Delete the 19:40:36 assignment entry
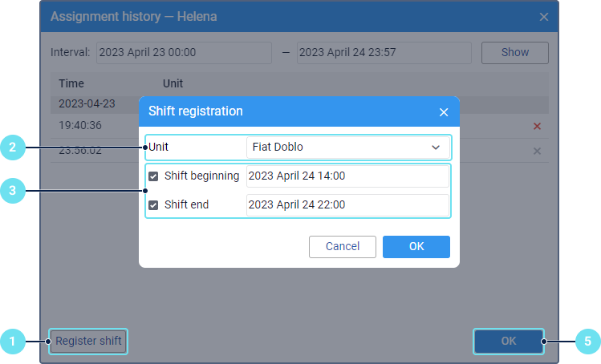 pyautogui.click(x=537, y=126)
